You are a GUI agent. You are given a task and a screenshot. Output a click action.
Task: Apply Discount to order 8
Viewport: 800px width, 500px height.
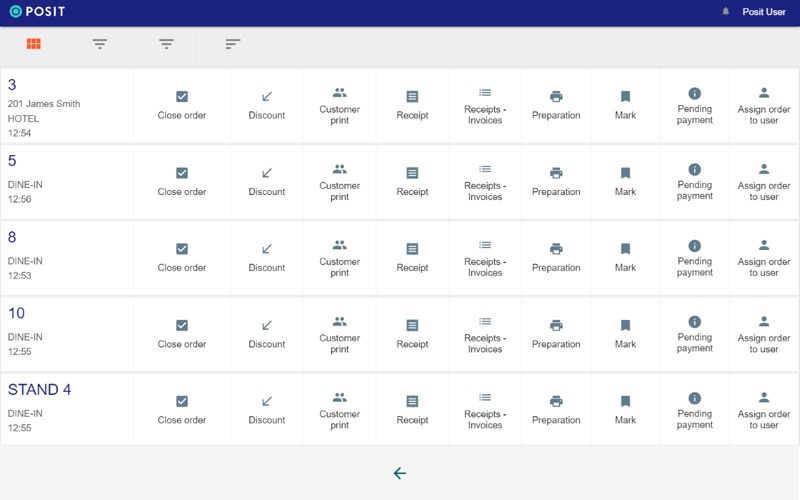tap(267, 258)
